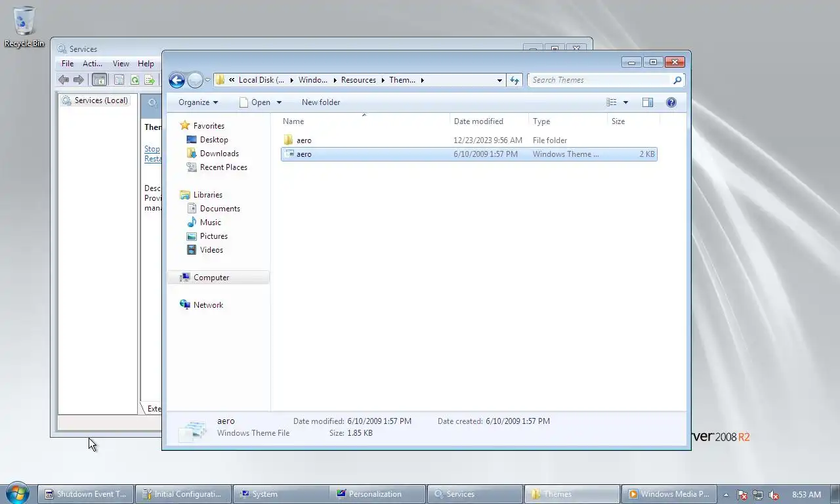Expand the Open button dropdown arrow
This screenshot has width=840, height=504.
(279, 102)
